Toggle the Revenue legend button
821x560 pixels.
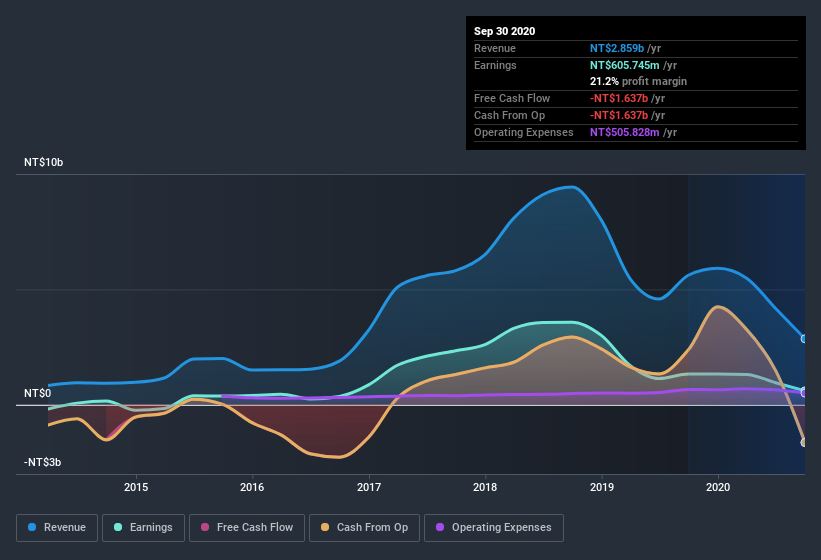[x=57, y=528]
